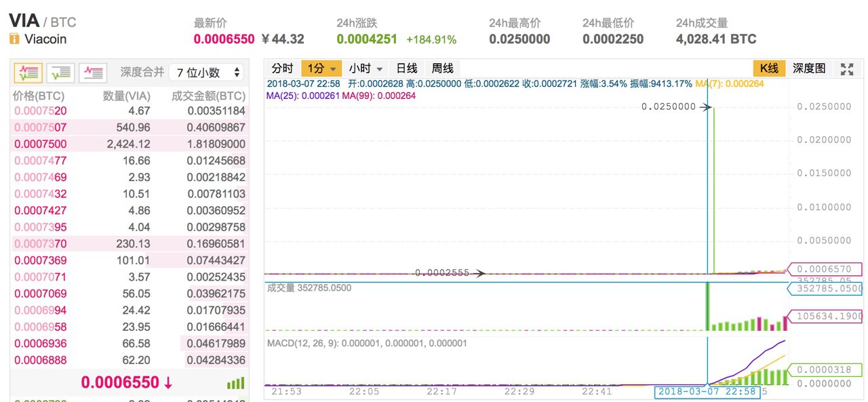This screenshot has width=868, height=402.
Task: Click the quantity 540.96 cell
Action: pyautogui.click(x=134, y=127)
